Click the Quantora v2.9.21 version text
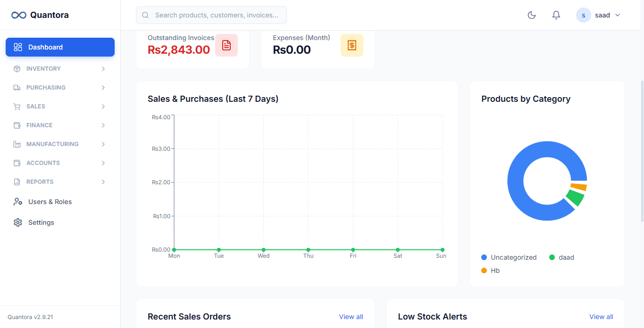This screenshot has height=328, width=644. click(x=30, y=317)
